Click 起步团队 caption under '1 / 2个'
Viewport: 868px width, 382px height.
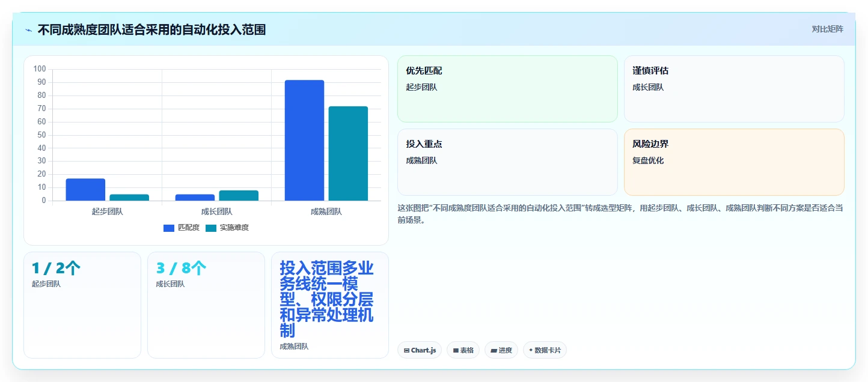(46, 284)
